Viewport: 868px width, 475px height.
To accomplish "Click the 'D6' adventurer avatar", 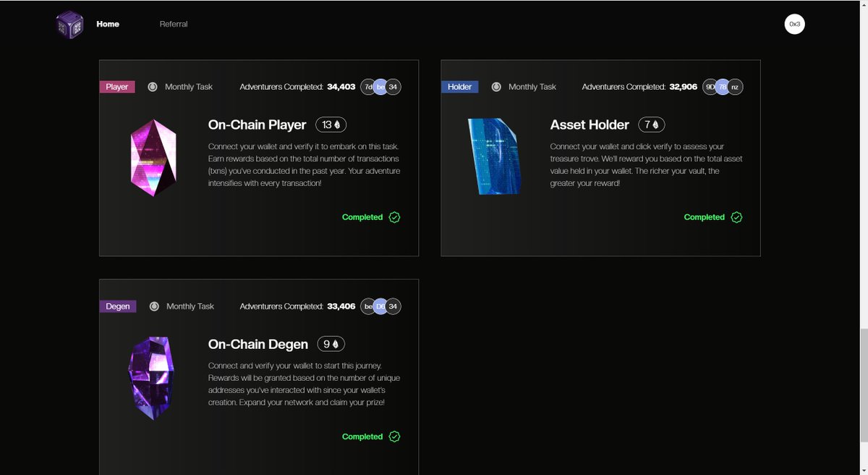I will (380, 306).
